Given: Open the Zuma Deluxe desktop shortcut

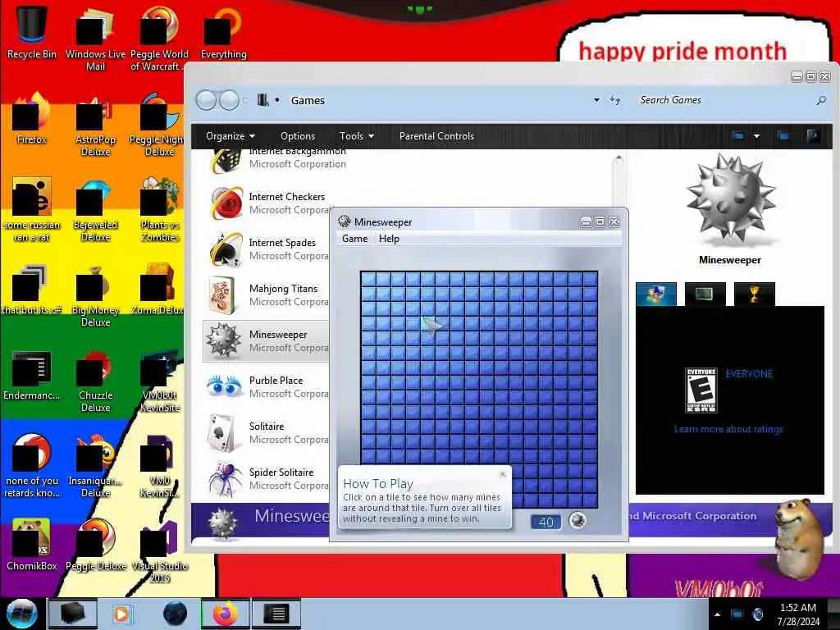Looking at the screenshot, I should (x=159, y=290).
